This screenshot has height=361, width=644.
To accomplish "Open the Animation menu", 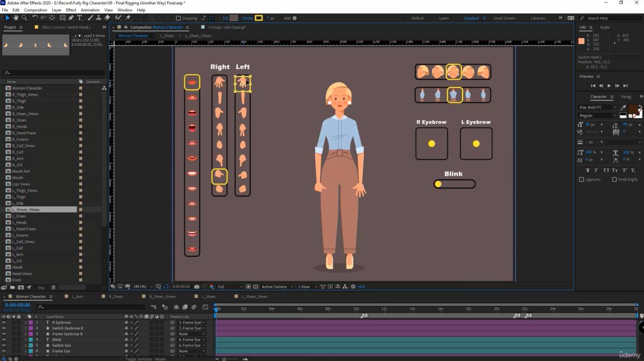I will click(x=90, y=10).
